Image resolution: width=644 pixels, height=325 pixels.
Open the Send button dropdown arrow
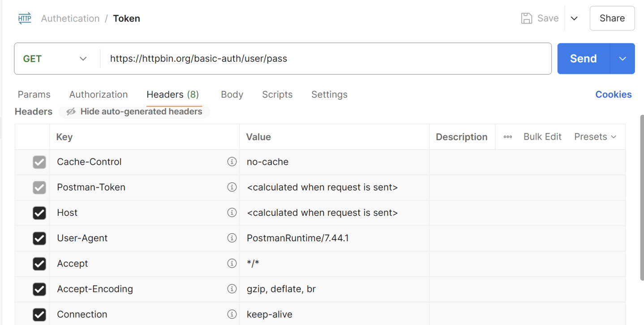(x=623, y=59)
